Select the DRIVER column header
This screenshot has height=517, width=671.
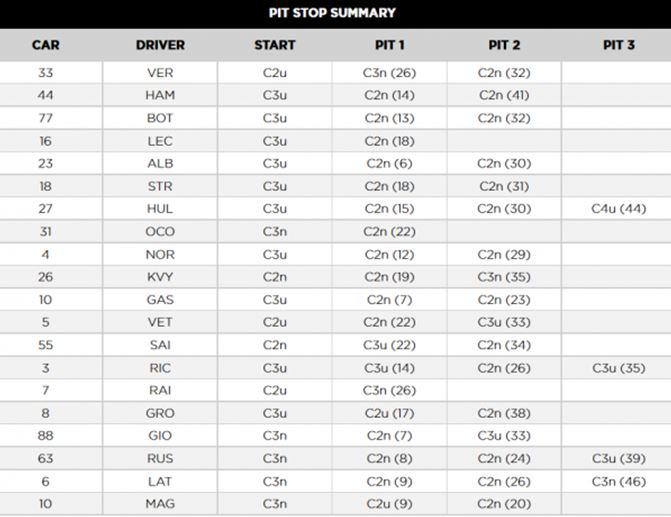tap(160, 45)
